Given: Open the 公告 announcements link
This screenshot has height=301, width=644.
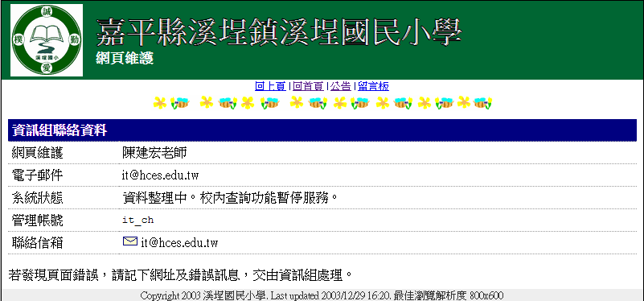Looking at the screenshot, I should [340, 86].
